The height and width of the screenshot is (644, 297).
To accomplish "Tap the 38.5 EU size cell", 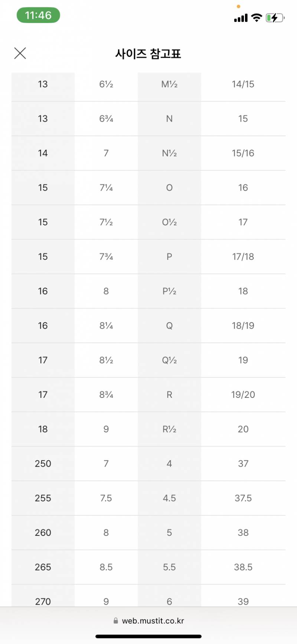I will pos(243,567).
